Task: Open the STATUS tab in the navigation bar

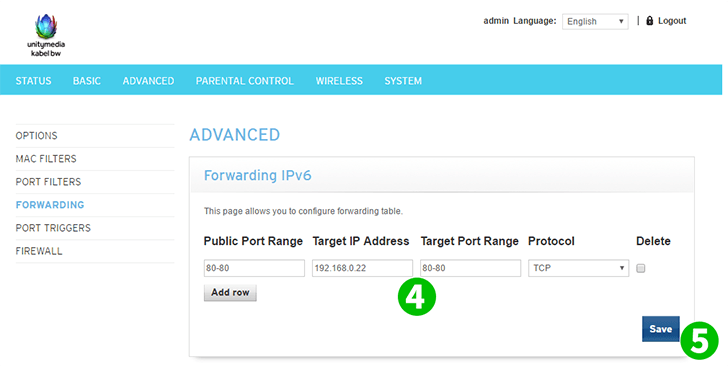Action: [33, 81]
